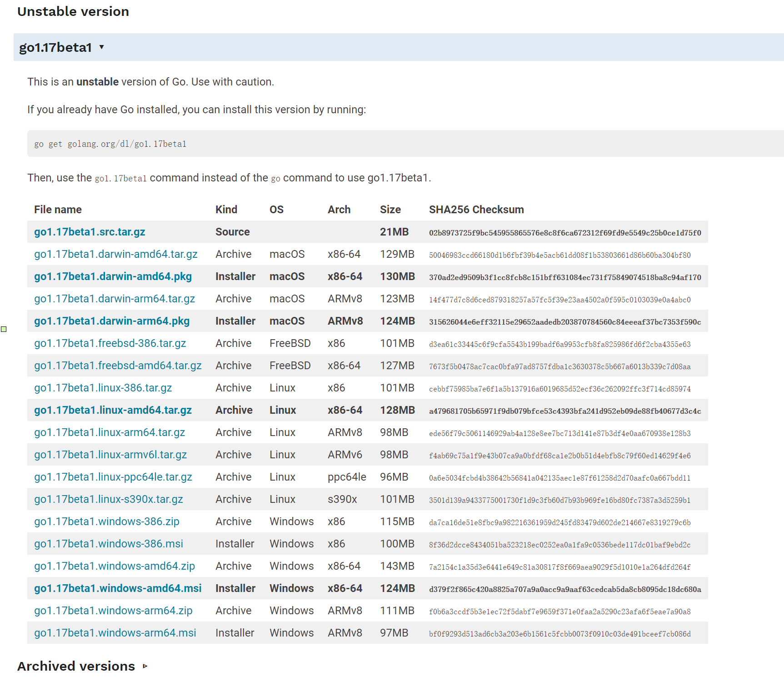Image resolution: width=784 pixels, height=682 pixels.
Task: Click checksum starting with a479681705b6
Action: 565,411
